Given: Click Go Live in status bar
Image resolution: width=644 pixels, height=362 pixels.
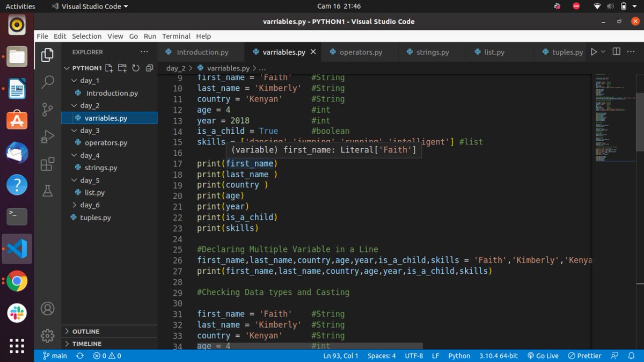Looking at the screenshot, I should point(543,356).
